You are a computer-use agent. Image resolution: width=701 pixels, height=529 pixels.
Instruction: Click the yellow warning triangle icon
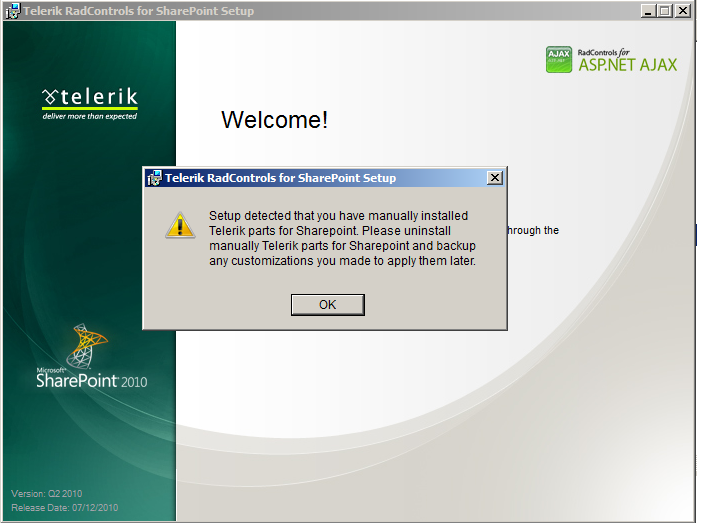pyautogui.click(x=180, y=225)
